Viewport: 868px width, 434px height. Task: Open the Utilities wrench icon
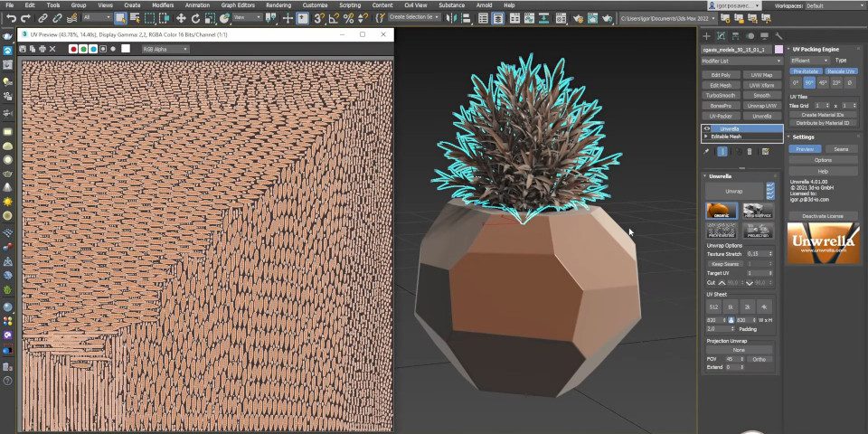pos(778,36)
